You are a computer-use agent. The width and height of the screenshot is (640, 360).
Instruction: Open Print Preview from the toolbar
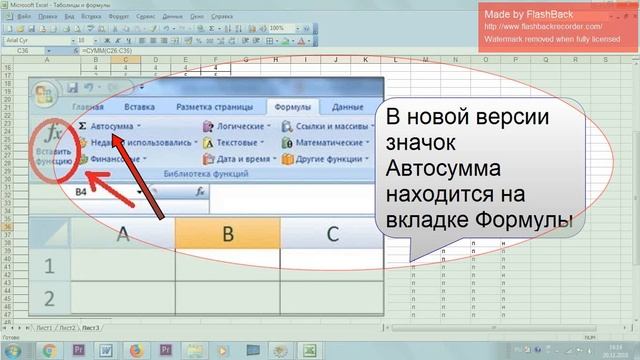click(x=77, y=29)
